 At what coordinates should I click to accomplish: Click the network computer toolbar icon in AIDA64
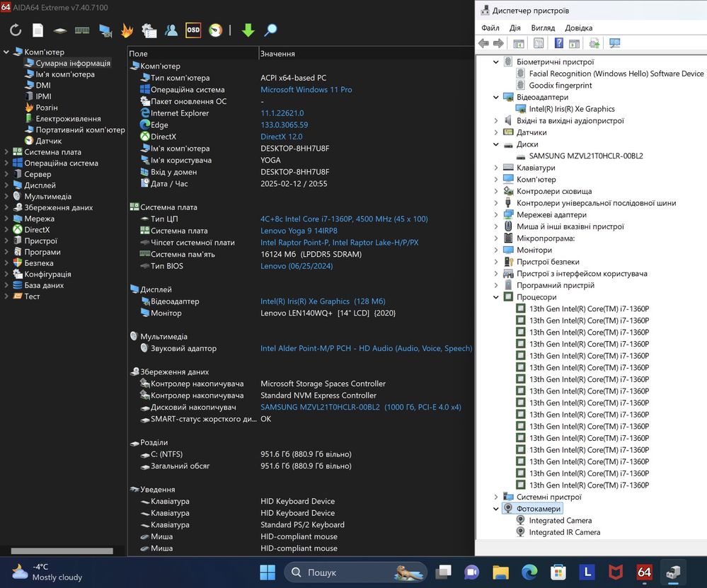click(105, 30)
